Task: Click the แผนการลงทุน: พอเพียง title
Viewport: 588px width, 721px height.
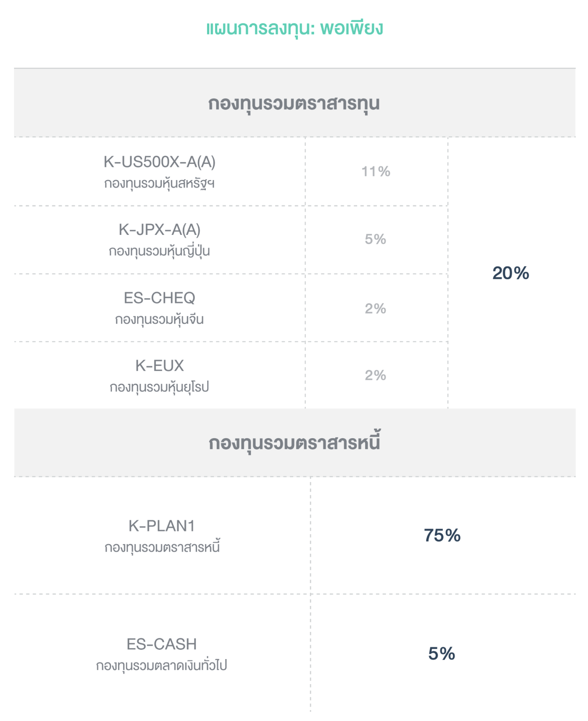Action: (x=294, y=29)
